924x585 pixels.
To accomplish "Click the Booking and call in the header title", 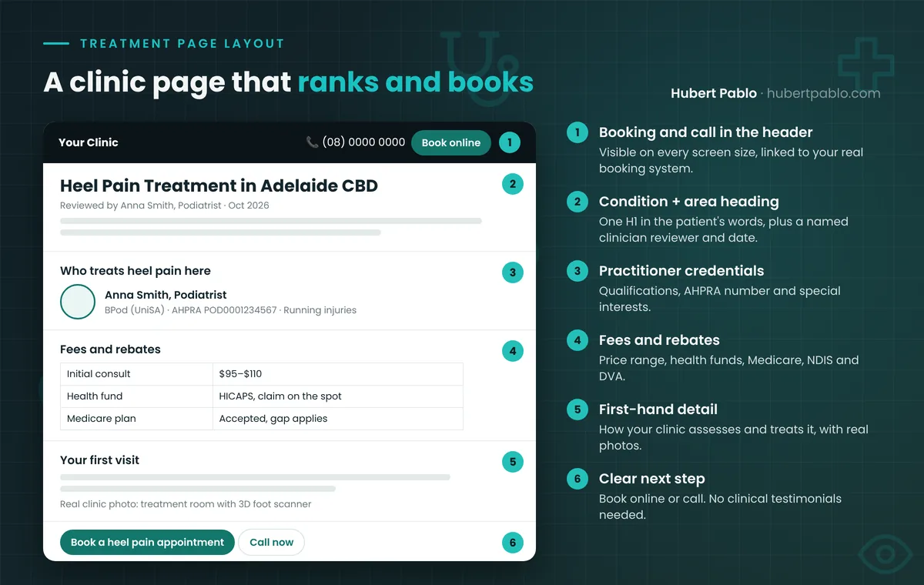I will point(705,132).
